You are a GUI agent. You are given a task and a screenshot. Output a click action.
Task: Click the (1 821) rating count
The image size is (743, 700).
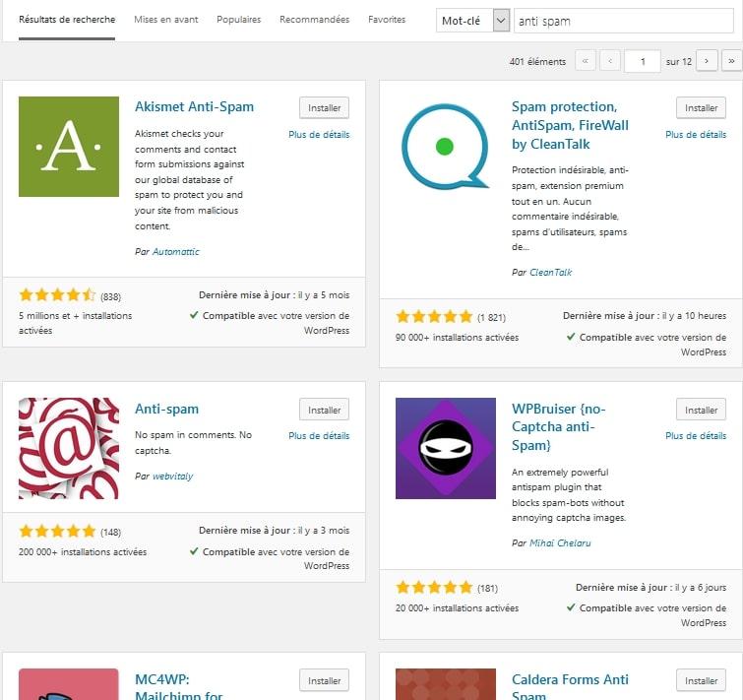click(x=491, y=318)
